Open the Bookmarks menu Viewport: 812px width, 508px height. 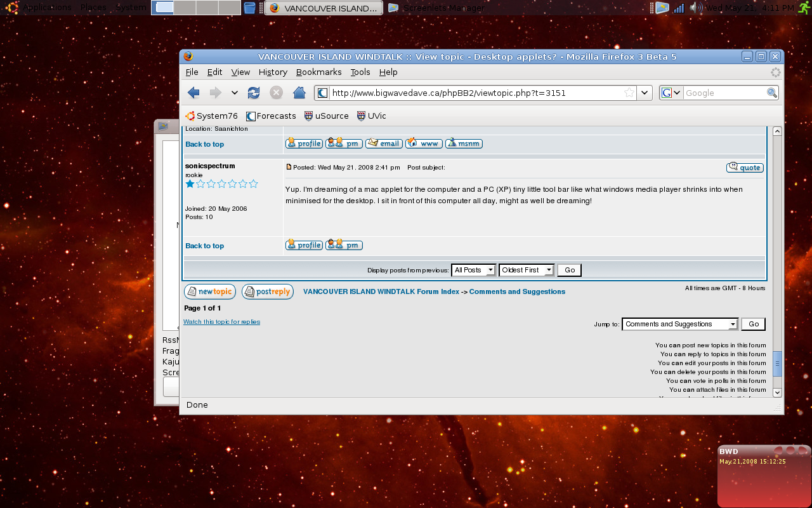[318, 72]
